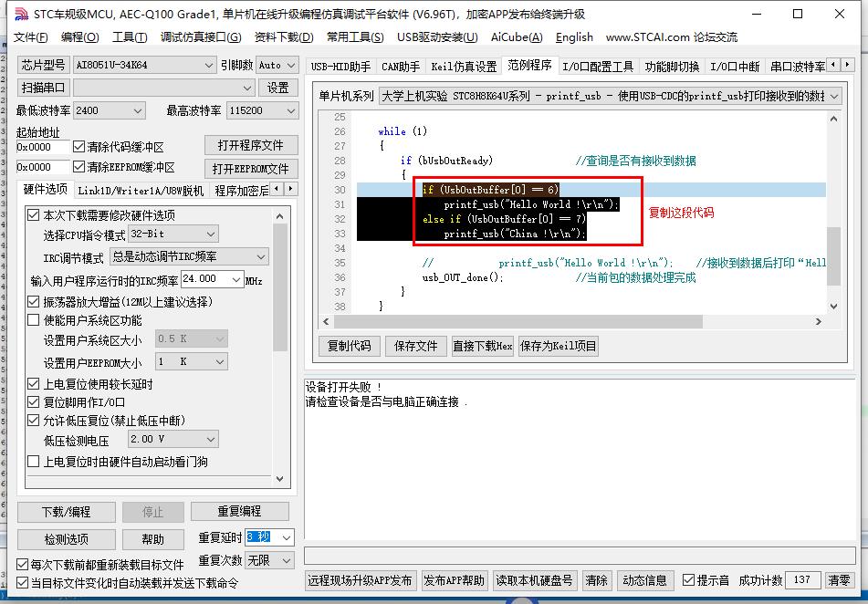Viewport: 868px width, 604px height.
Task: Enable 使能用户系统区功能 option
Action: pyautogui.click(x=34, y=318)
